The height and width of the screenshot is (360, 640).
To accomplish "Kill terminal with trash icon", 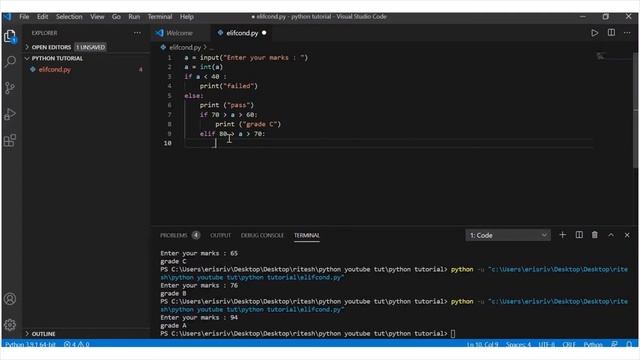I will point(595,235).
